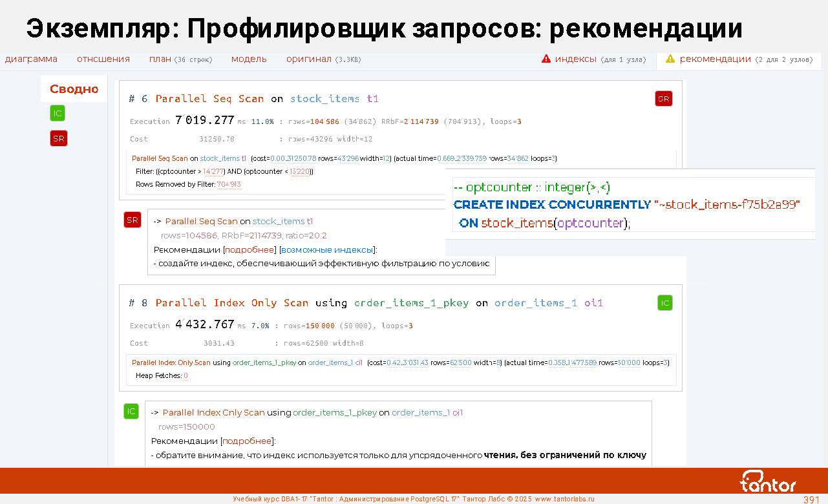Image resolution: width=828 pixels, height=504 pixels.
Task: Click the IC badge in node #8 header
Action: [665, 302]
